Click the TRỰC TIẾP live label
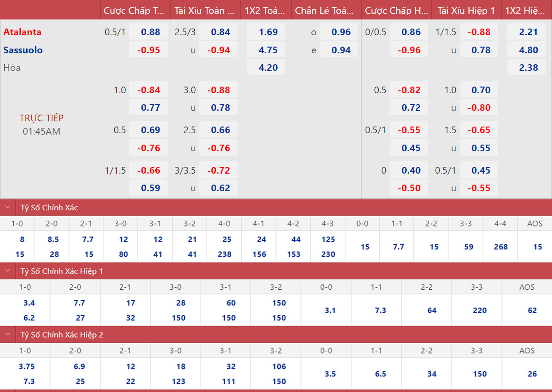This screenshot has width=552, height=392. pos(41,118)
